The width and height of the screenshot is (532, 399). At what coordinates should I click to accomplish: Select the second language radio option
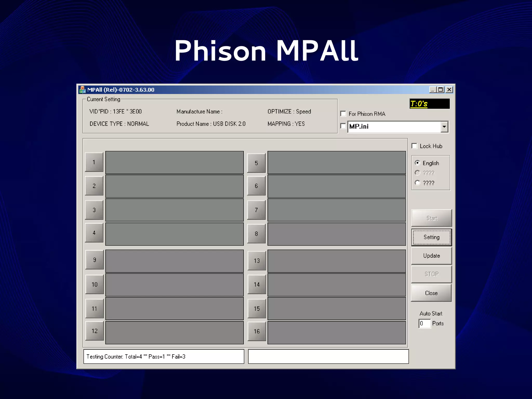417,173
